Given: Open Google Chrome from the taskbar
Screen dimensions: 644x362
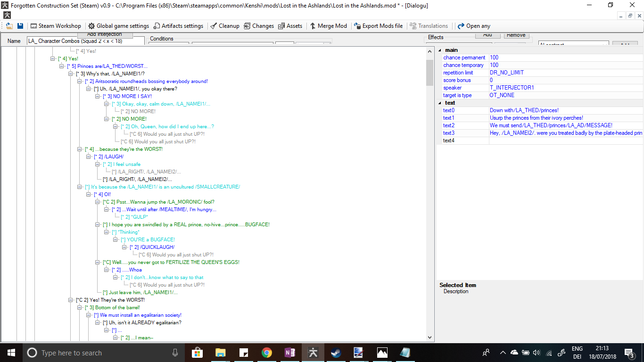Looking at the screenshot, I should tap(267, 353).
